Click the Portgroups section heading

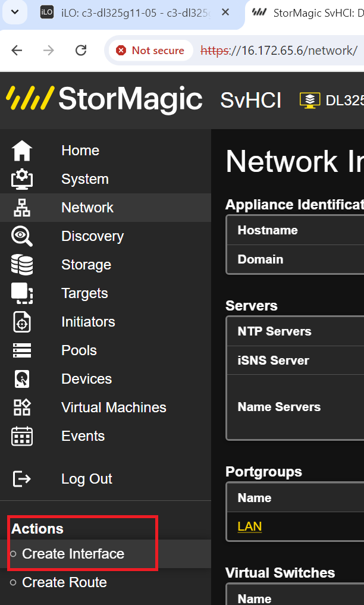263,472
